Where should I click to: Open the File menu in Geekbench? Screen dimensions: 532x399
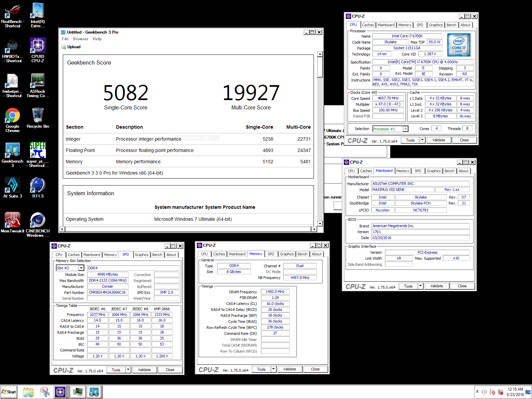(65, 39)
